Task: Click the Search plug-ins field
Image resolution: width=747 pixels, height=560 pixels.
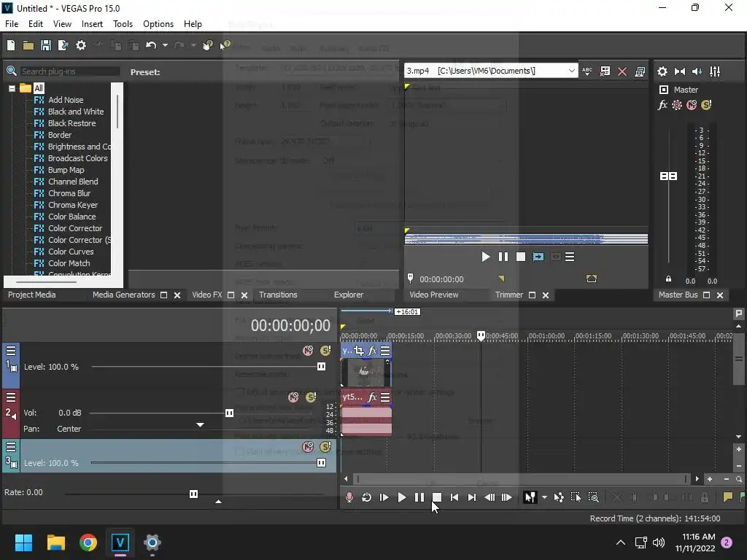Action: pyautogui.click(x=70, y=71)
